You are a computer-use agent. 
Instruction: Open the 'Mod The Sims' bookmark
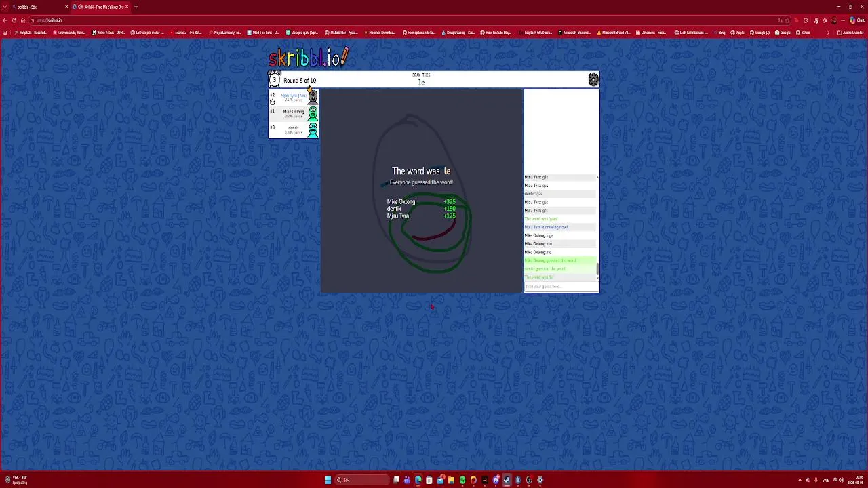pos(263,33)
